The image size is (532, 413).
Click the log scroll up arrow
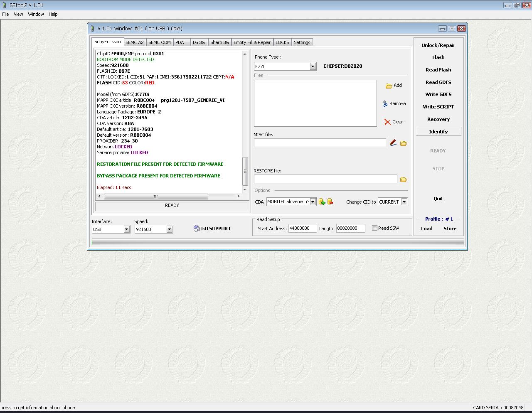pos(245,54)
